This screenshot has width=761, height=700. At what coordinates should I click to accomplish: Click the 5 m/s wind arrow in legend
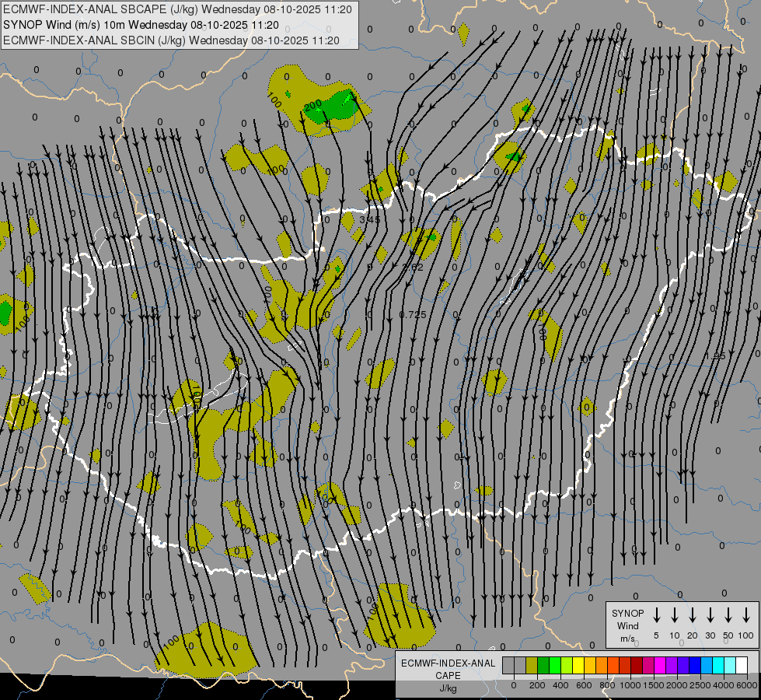tap(656, 615)
